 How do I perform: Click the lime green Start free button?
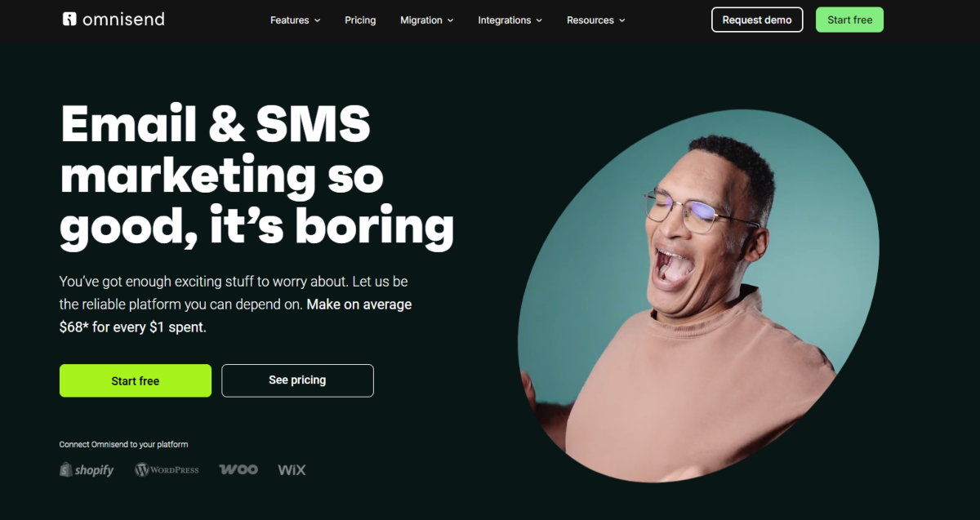tap(136, 380)
